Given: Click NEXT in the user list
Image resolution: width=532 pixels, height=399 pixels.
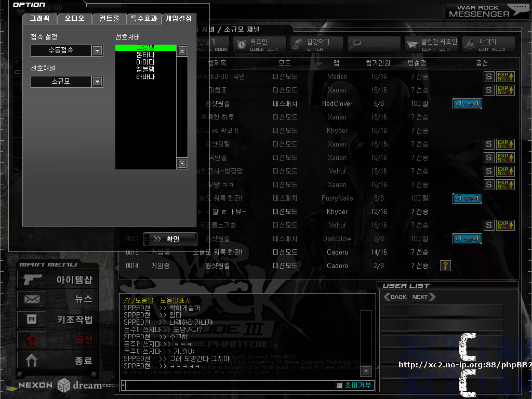Looking at the screenshot, I should (x=422, y=297).
